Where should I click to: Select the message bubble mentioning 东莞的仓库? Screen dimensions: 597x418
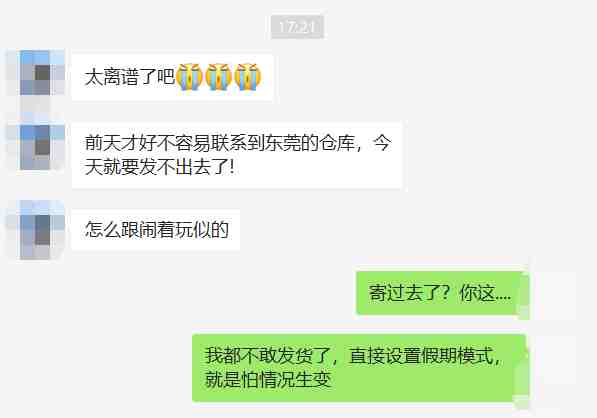tap(237, 155)
